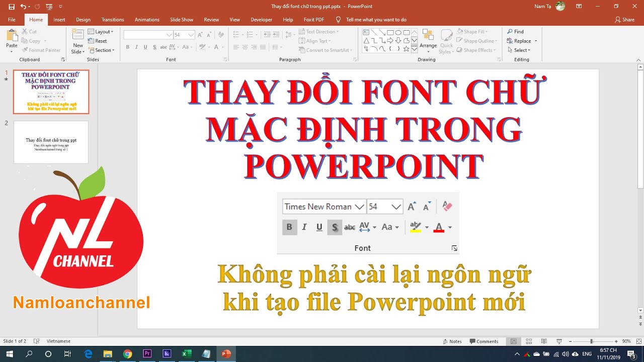Open File Explorer from taskbar
Image resolution: width=644 pixels, height=362 pixels.
[108, 354]
